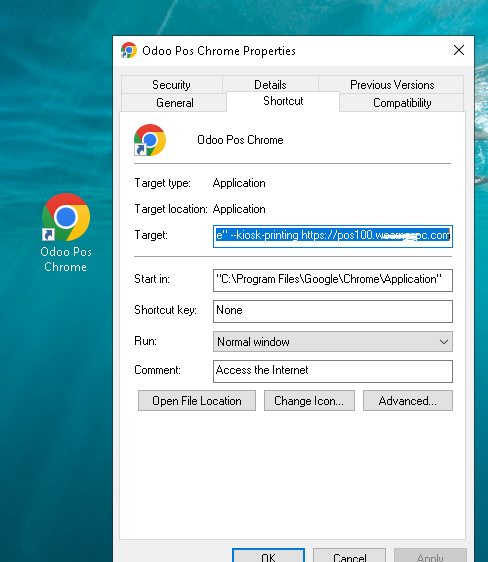Expand the Run dropdown arrow
The width and height of the screenshot is (488, 562).
point(444,342)
